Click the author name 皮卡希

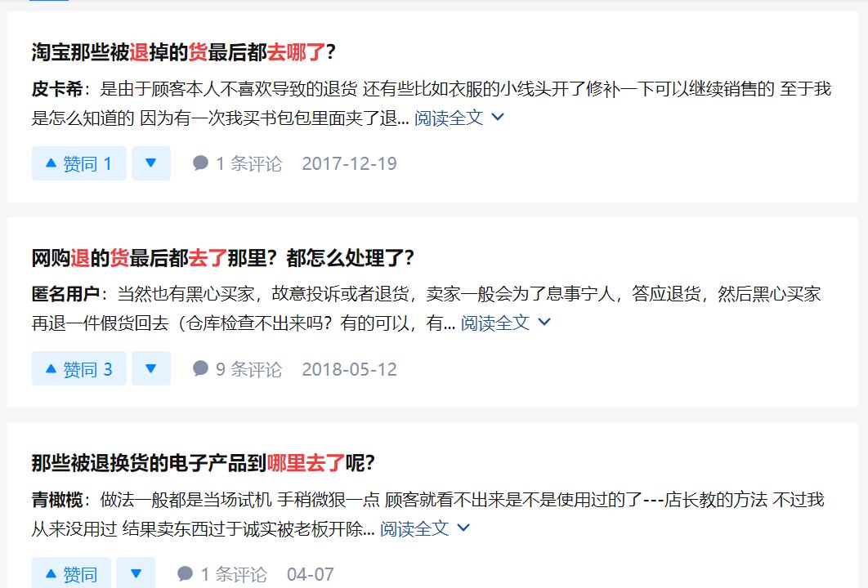[57, 89]
